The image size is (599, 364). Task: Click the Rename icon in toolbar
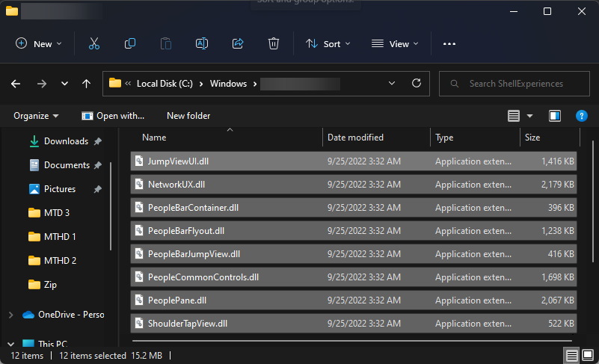click(201, 43)
